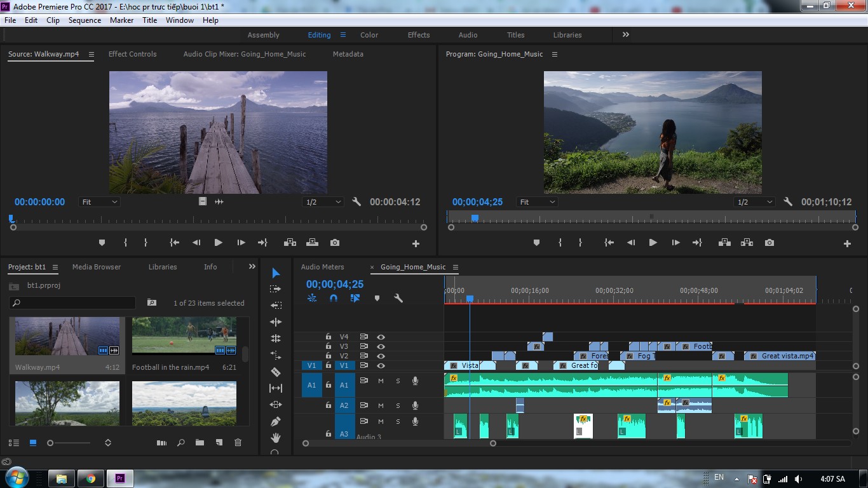Open Source monitor Fit zoom dropdown
The width and height of the screenshot is (868, 488).
click(100, 202)
